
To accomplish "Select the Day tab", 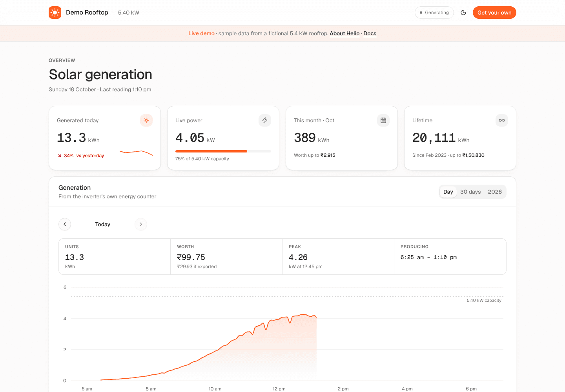I will pyautogui.click(x=448, y=192).
